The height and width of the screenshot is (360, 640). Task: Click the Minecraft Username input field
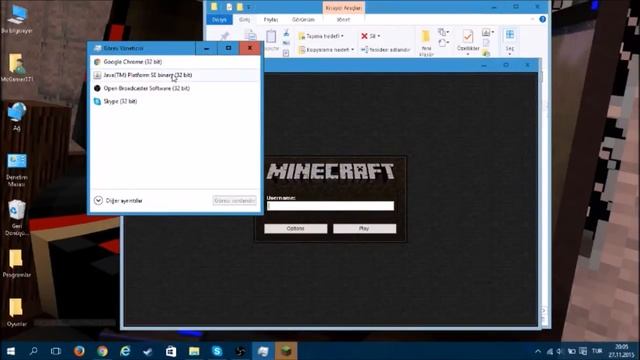coord(330,206)
